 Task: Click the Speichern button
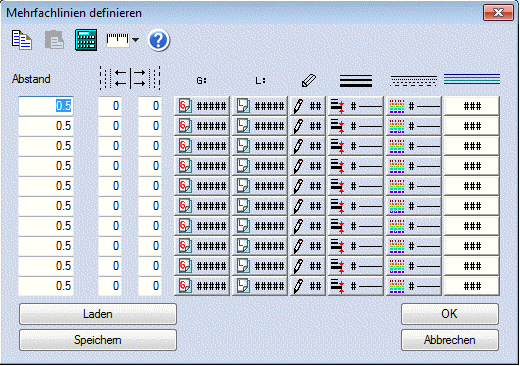(x=98, y=340)
